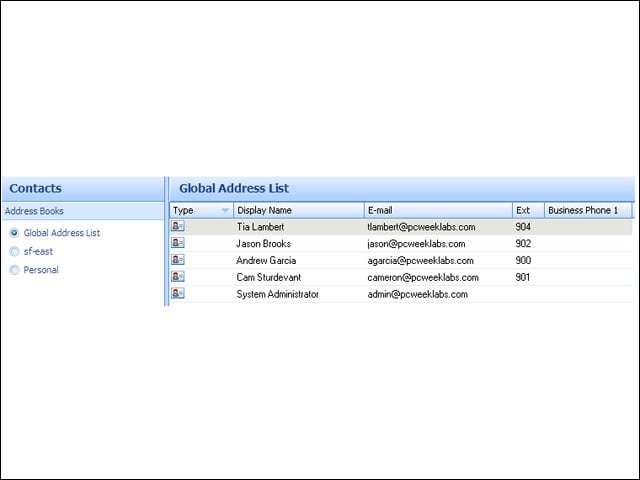
Task: Click the Type column header
Action: (x=202, y=210)
